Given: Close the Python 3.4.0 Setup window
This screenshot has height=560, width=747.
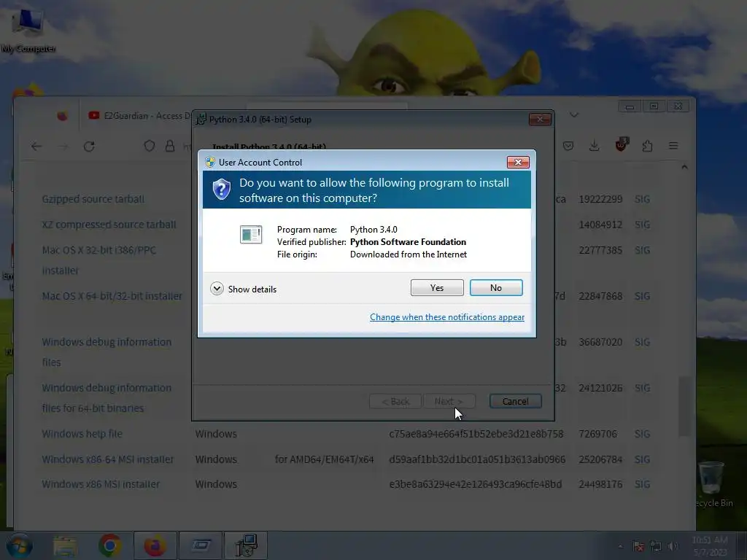Looking at the screenshot, I should tap(541, 119).
